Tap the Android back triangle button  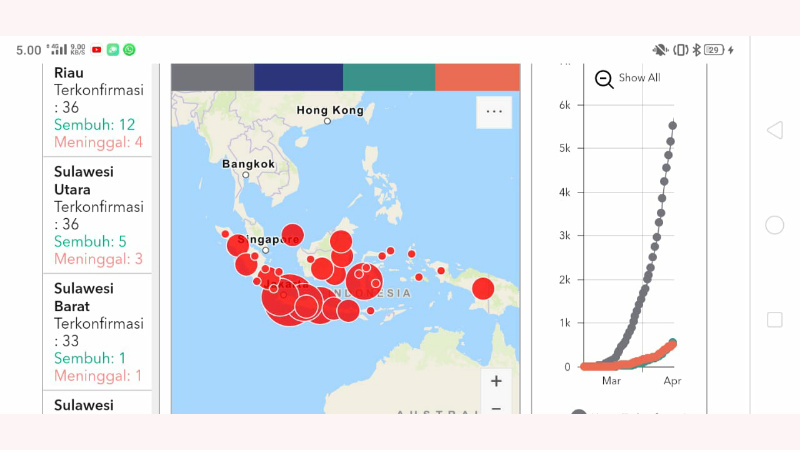pos(774,130)
